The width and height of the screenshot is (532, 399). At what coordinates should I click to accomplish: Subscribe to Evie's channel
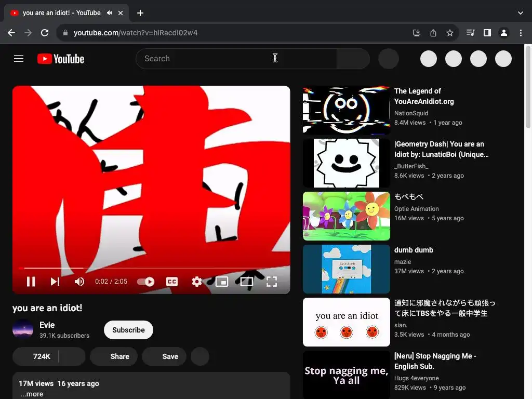tap(128, 330)
